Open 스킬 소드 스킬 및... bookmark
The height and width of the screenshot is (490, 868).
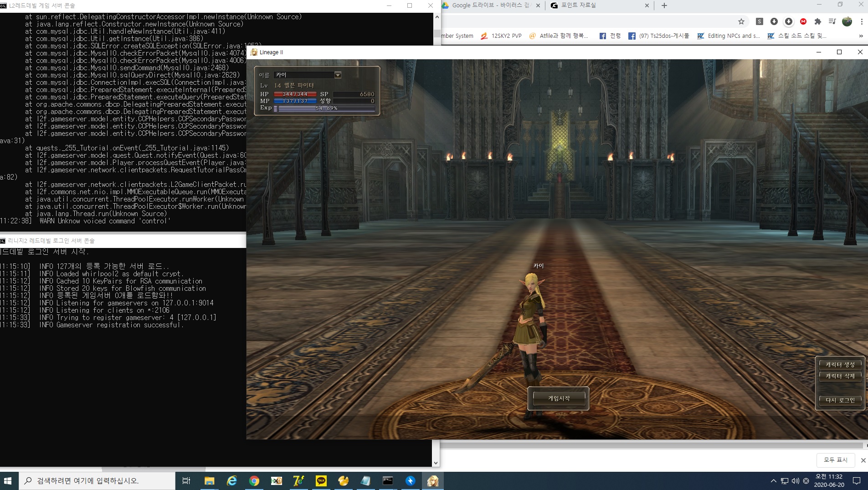click(x=797, y=36)
